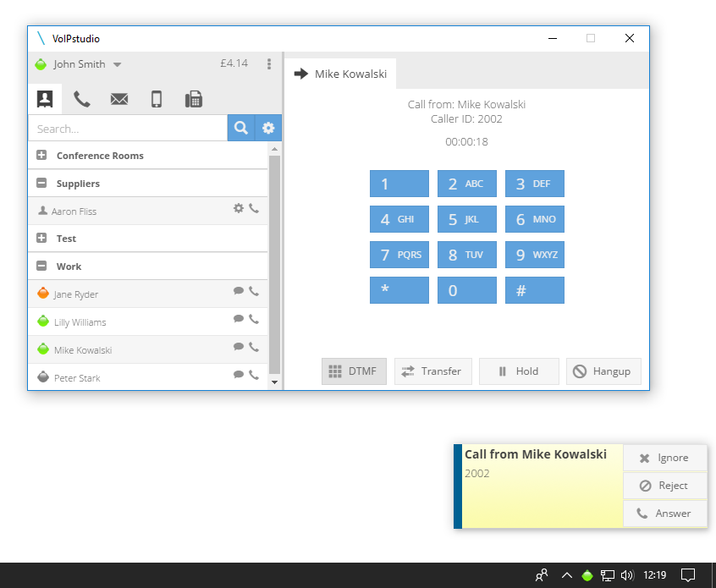Toggle the DTMF keypad button
The width and height of the screenshot is (716, 588).
point(354,371)
